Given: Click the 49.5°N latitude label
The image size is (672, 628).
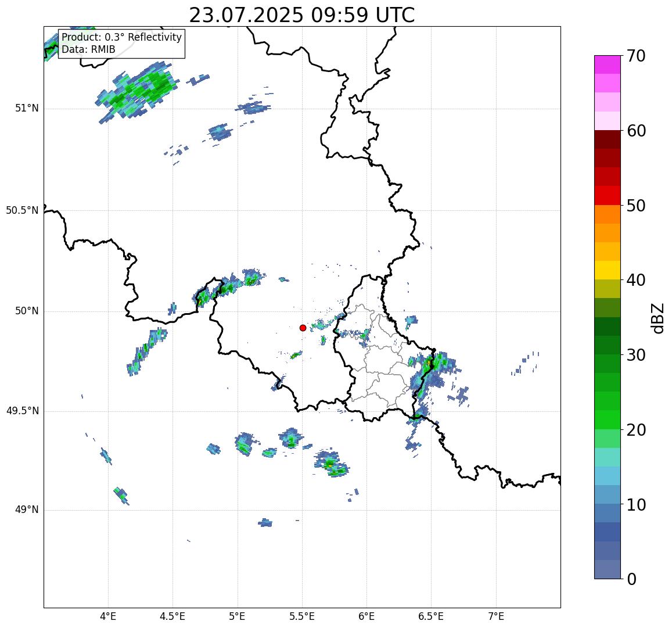Looking at the screenshot, I should [x=22, y=411].
